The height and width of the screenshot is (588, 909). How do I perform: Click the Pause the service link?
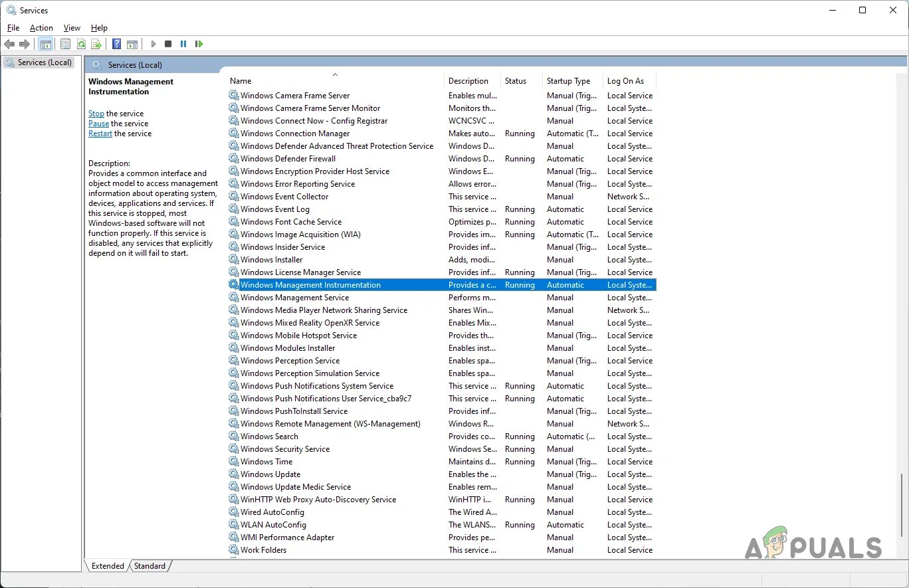coord(98,124)
